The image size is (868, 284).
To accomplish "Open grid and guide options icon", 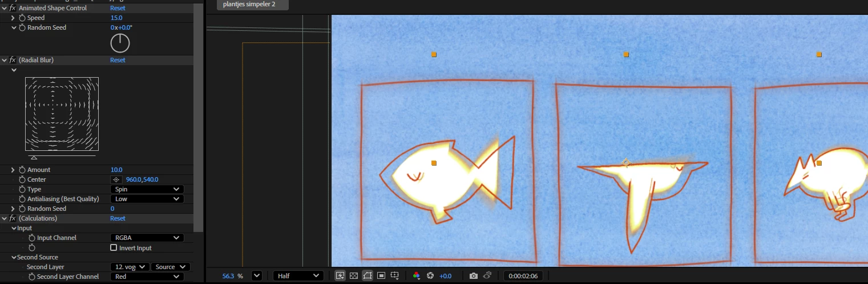I will 395,275.
